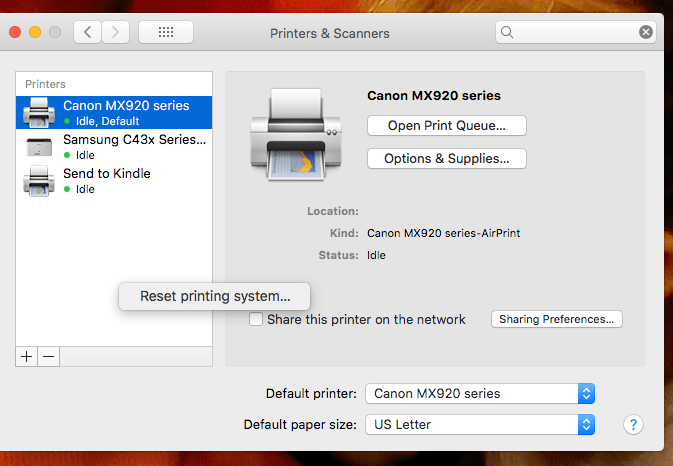Clear the search field with the x icon
Image resolution: width=673 pixels, height=466 pixels.
point(646,32)
